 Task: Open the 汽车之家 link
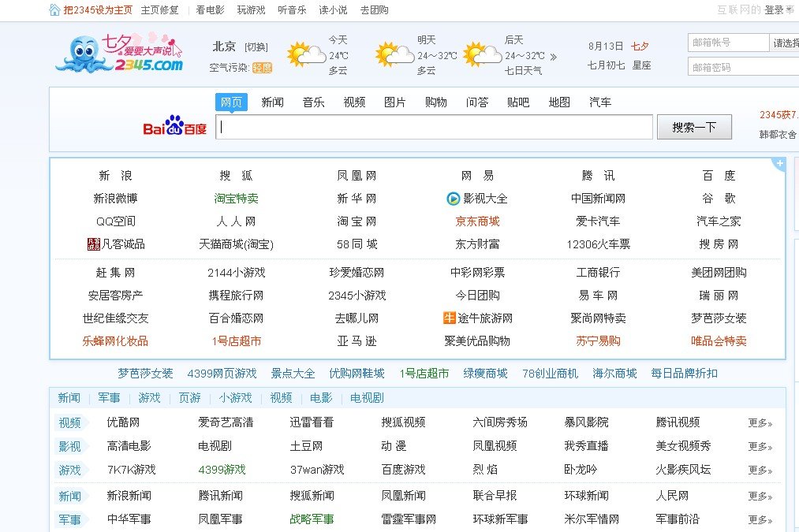719,221
